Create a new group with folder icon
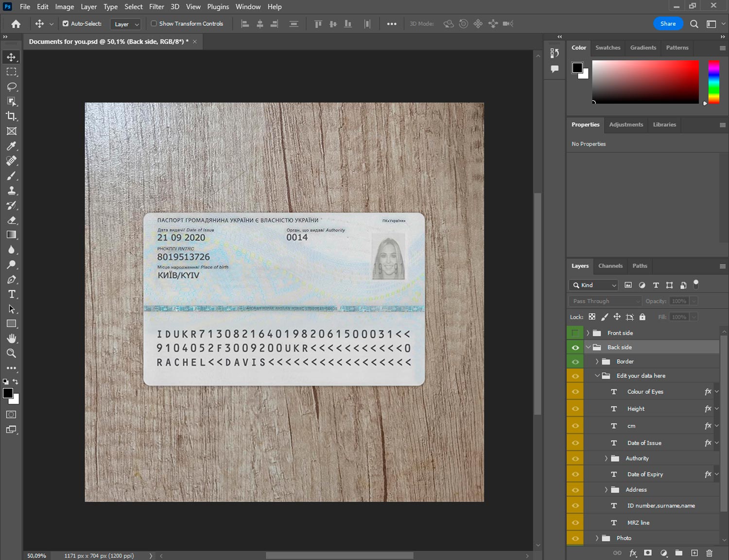The image size is (729, 560). [x=678, y=553]
